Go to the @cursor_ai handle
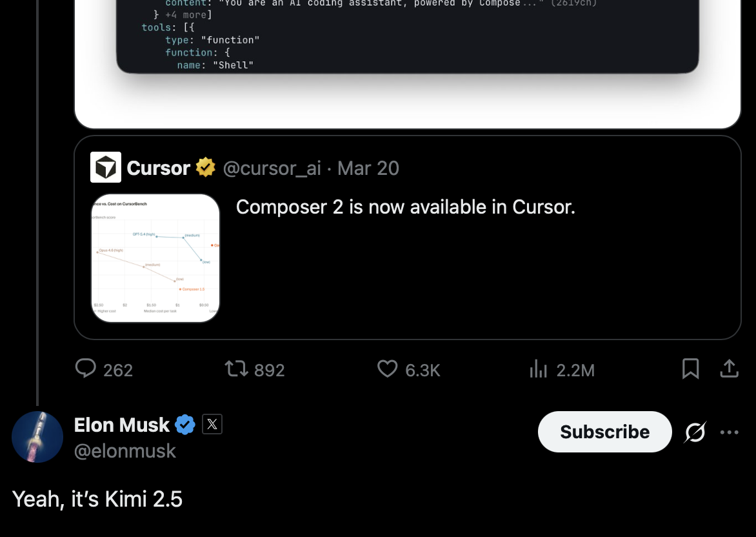 click(x=272, y=168)
